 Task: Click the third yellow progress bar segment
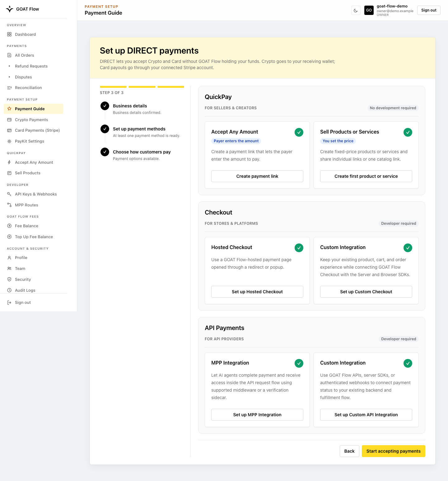171,87
